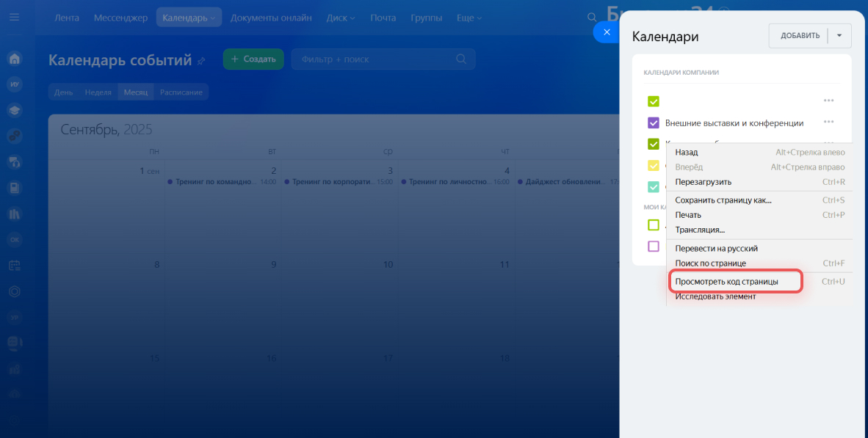Click the search magnifier icon in header
This screenshot has height=438, width=868.
(592, 18)
